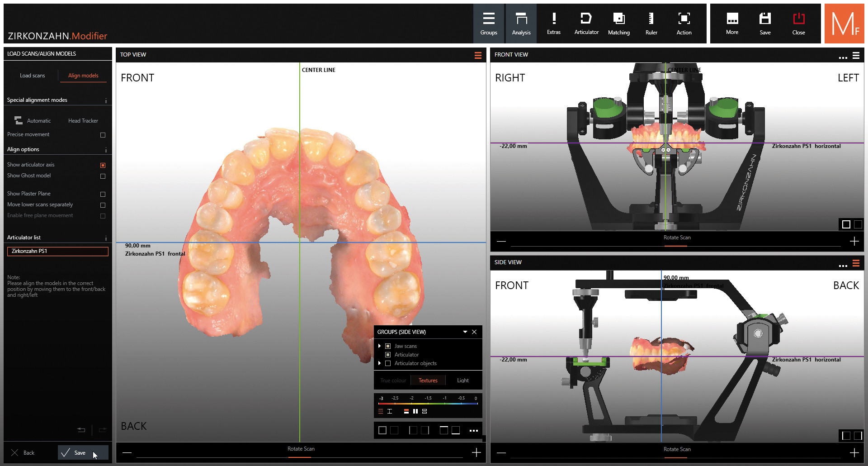Collapse Groups (Side View) panel arrow
Screen dimensions: 868x466
tap(465, 332)
